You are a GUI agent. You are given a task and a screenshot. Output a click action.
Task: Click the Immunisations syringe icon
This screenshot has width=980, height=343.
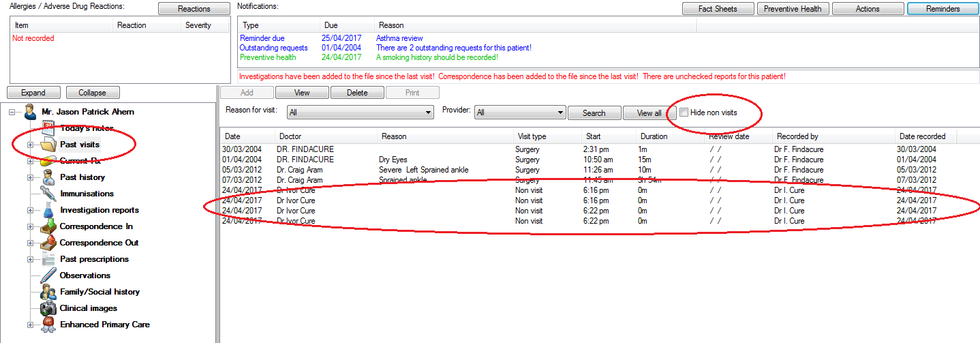point(48,194)
